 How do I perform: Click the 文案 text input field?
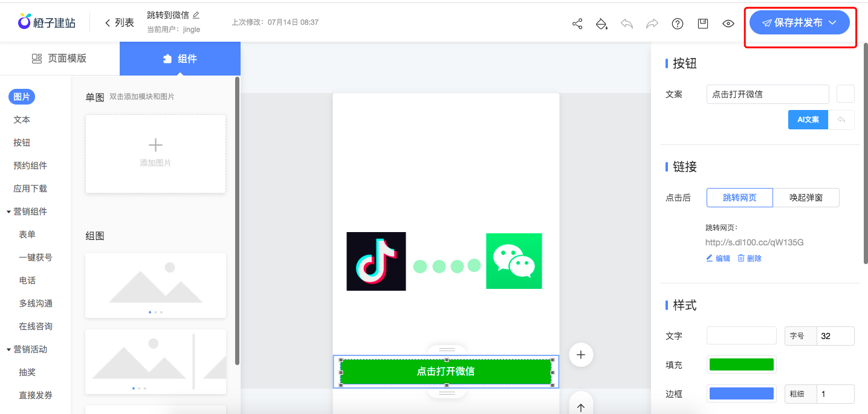point(767,94)
